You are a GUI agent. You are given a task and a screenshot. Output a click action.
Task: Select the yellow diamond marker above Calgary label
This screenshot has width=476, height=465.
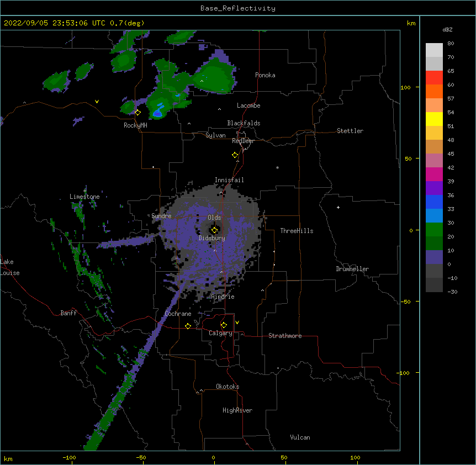[x=224, y=325]
